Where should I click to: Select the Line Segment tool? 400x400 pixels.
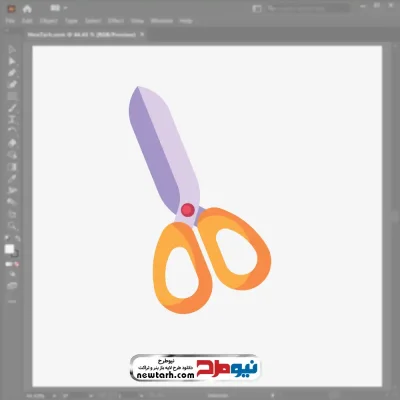tap(12, 108)
